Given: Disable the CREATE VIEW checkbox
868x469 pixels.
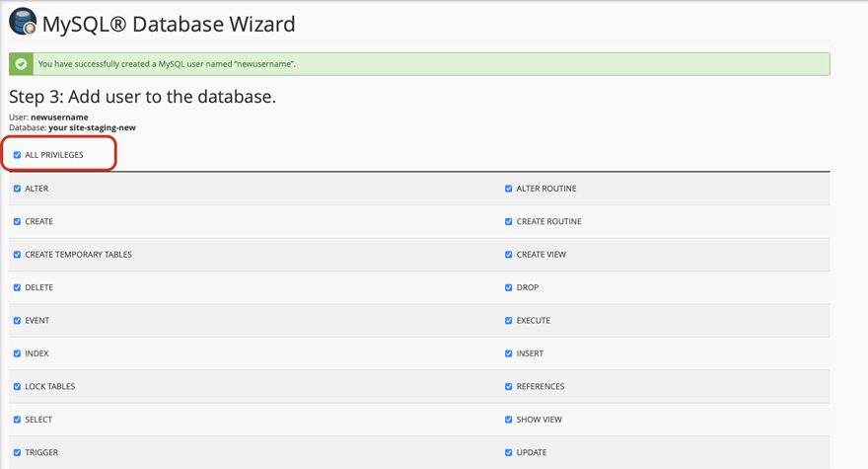Looking at the screenshot, I should 508,255.
